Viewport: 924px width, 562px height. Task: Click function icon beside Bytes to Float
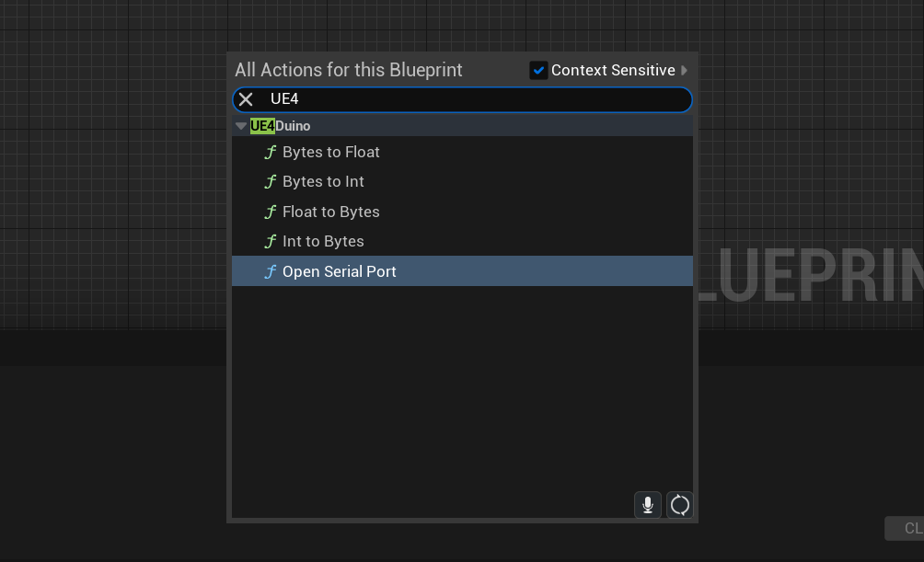tap(270, 152)
